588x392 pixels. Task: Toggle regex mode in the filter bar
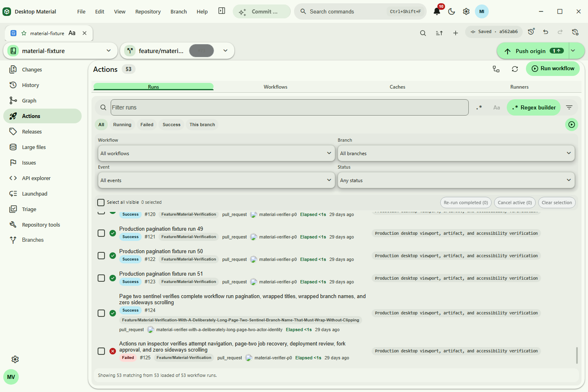479,107
